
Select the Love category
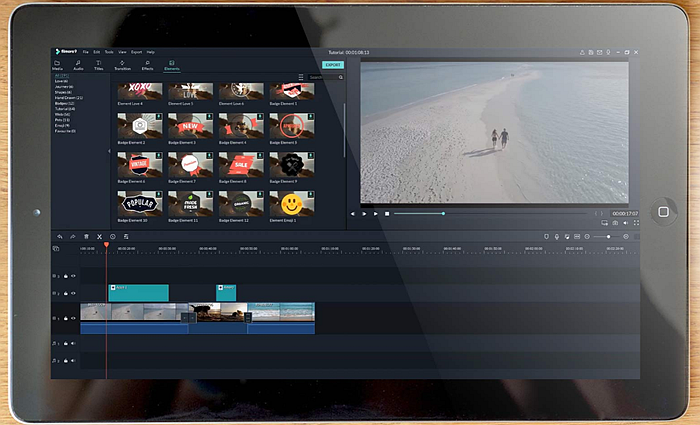[61, 81]
